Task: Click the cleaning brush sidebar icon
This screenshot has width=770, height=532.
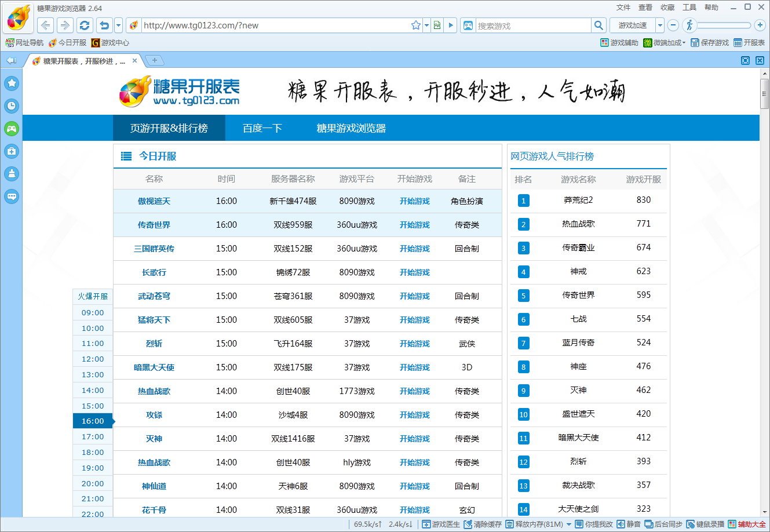Action: point(12,174)
